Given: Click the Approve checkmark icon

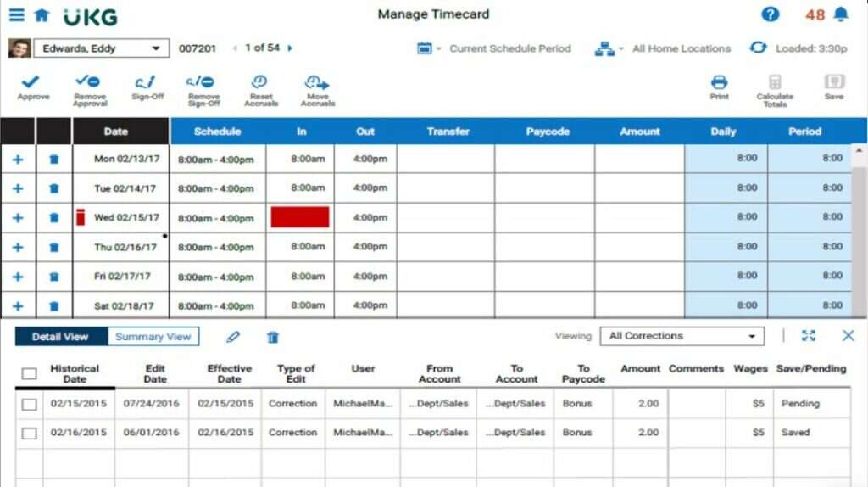Looking at the screenshot, I should pos(33,83).
